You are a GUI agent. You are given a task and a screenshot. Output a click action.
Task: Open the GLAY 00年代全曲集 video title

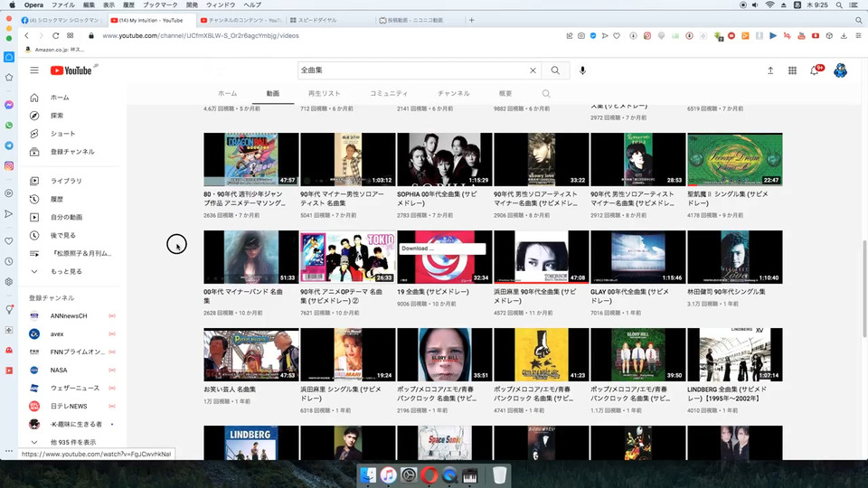(629, 296)
